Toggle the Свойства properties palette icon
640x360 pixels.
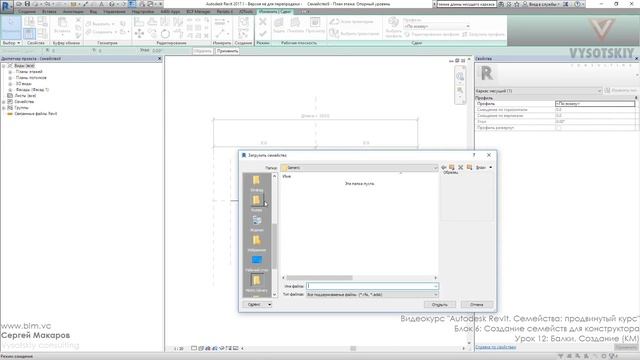pos(29,33)
